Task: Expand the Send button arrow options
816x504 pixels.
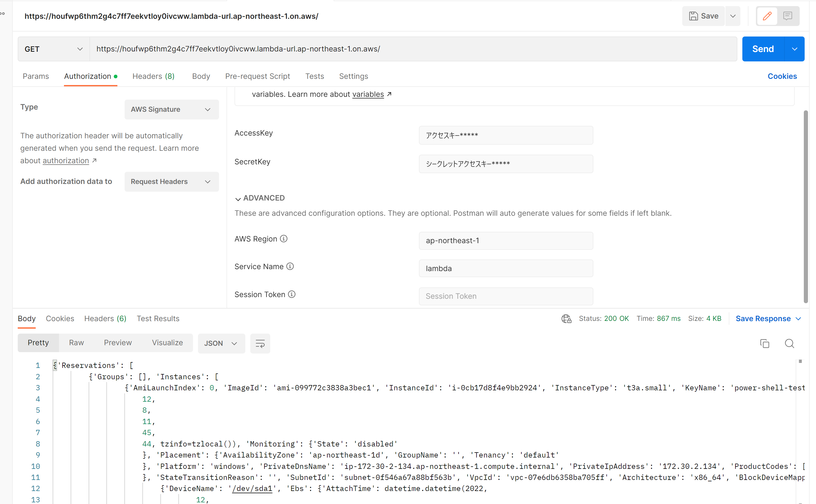Action: tap(794, 49)
